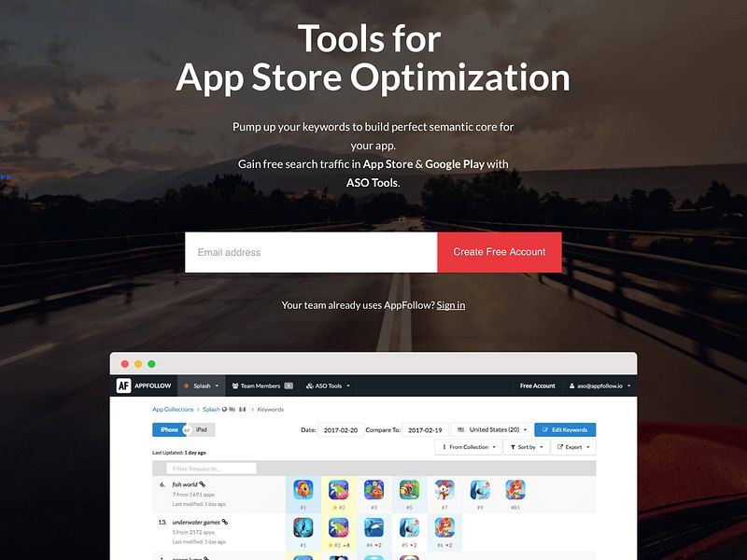Image resolution: width=747 pixels, height=560 pixels.
Task: Click the Create Free Account button
Action: [499, 252]
